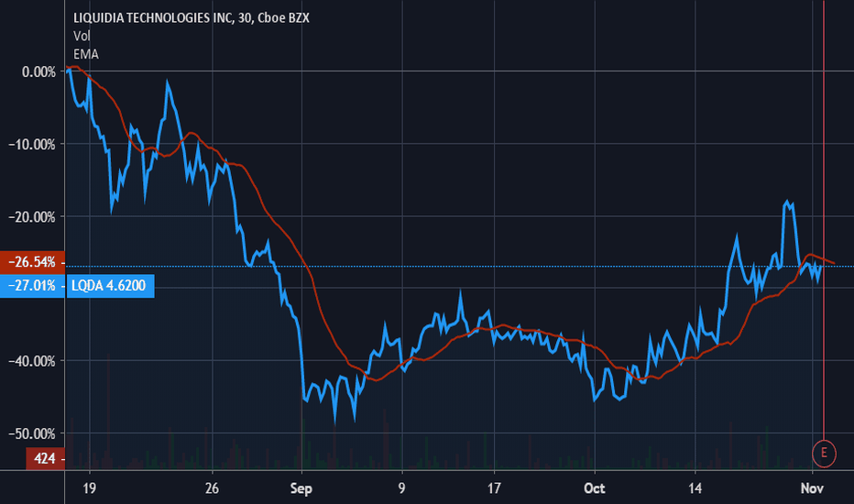Click the '26' date label on time axis

click(212, 488)
